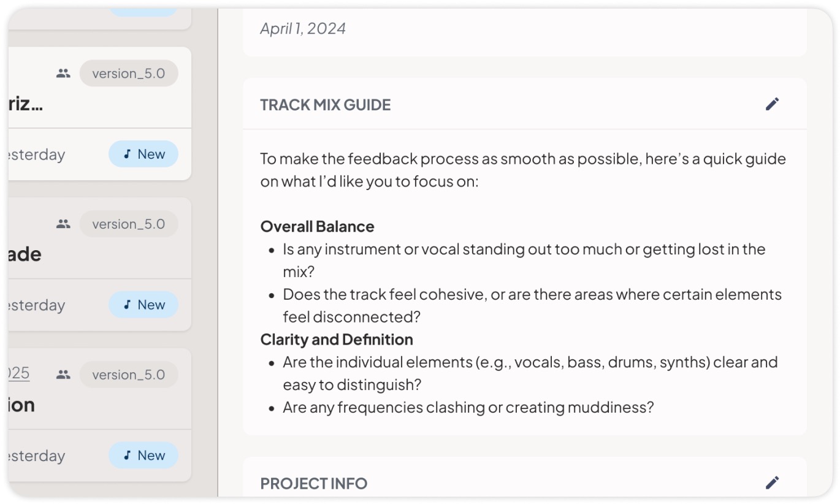Edit the Project Info section
This screenshot has width=840, height=504.
(x=772, y=483)
